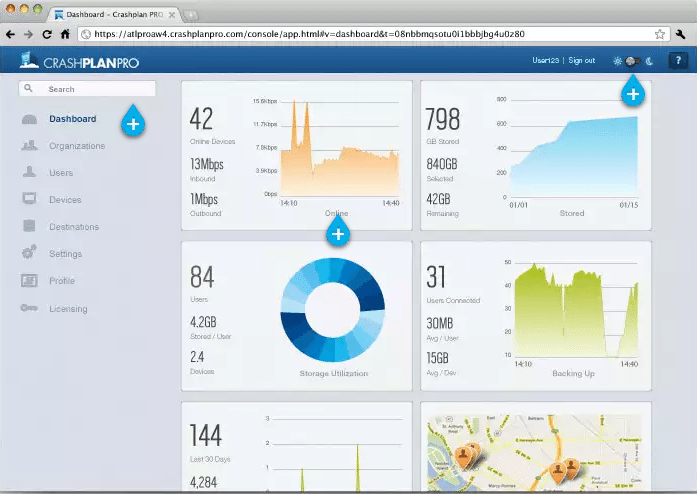697x494 pixels.
Task: Close the Crashplan PRO browser tab
Action: (172, 15)
